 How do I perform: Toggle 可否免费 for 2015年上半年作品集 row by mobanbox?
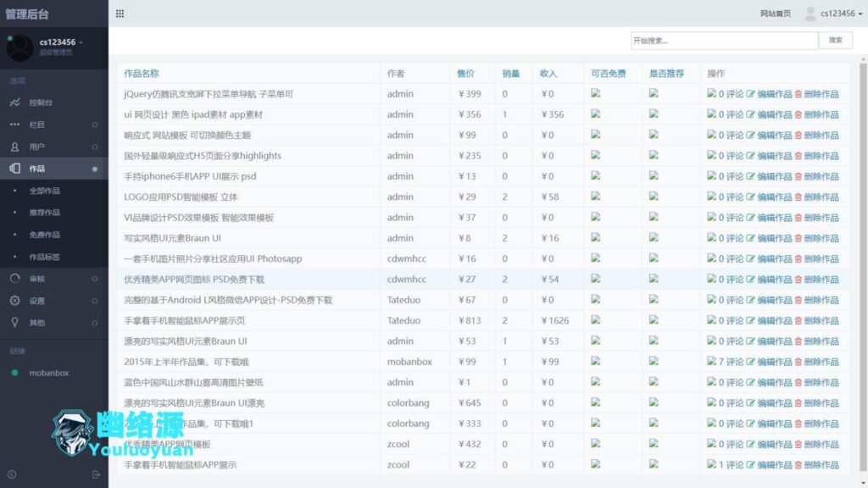click(596, 361)
